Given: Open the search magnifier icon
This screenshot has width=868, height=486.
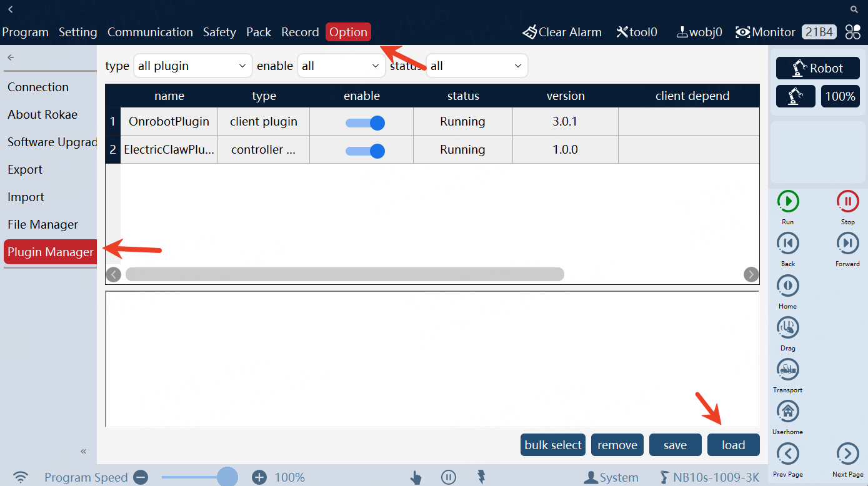Looking at the screenshot, I should coord(854,9).
